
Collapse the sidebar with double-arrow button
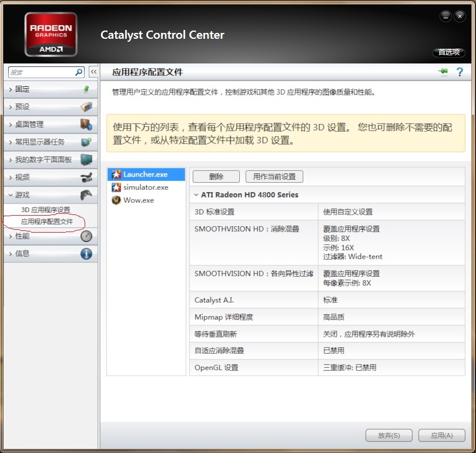[x=93, y=72]
